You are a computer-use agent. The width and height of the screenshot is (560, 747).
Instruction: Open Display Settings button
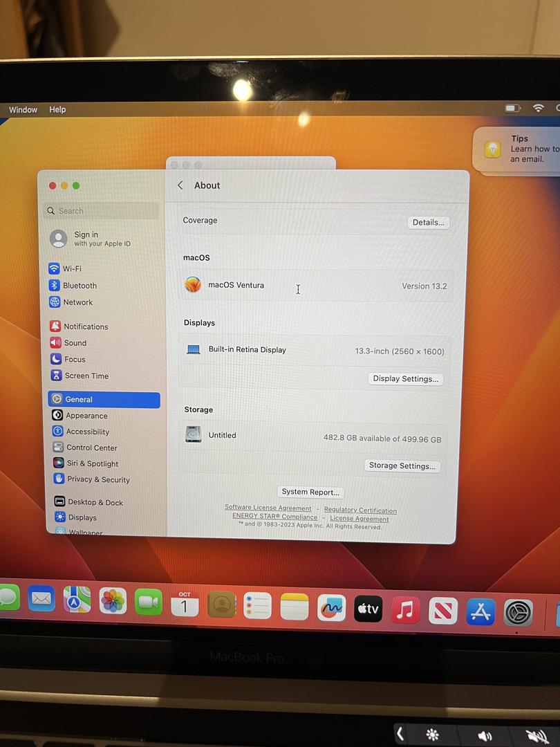point(406,379)
